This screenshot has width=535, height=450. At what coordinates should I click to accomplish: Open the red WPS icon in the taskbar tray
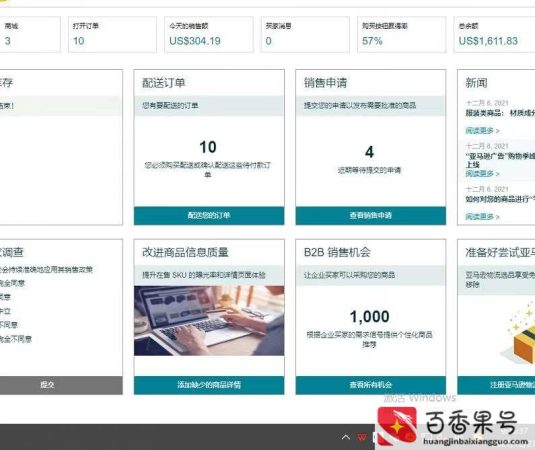click(362, 437)
